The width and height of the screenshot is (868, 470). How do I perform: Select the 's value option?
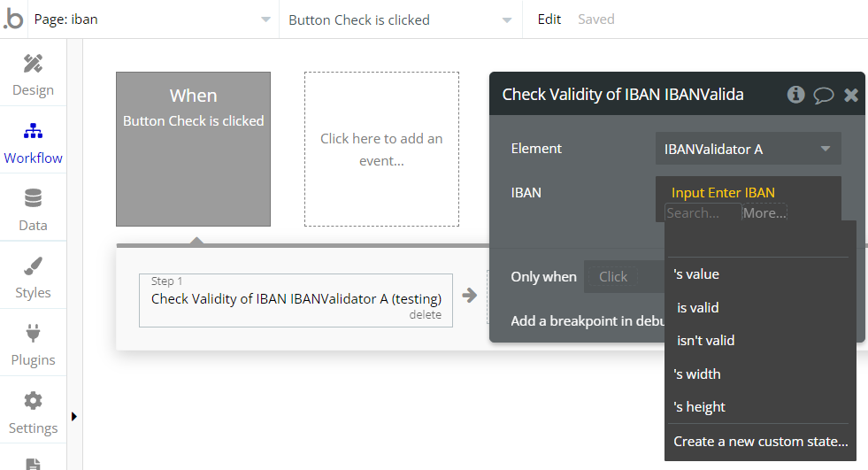pos(696,274)
